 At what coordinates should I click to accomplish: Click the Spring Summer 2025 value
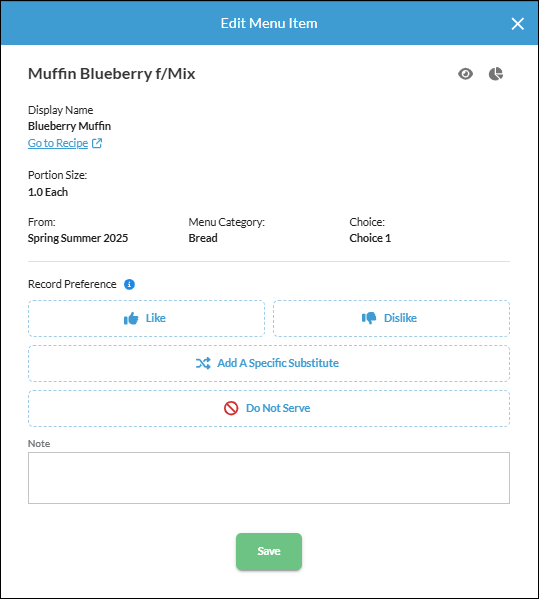pos(78,238)
